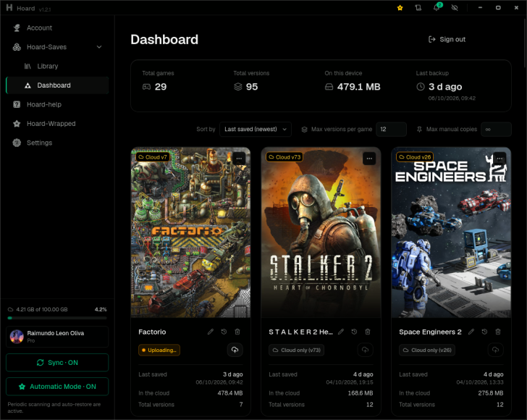Click the trash icon for STALKER 2
Viewport: 527px width, 420px height.
tap(368, 332)
